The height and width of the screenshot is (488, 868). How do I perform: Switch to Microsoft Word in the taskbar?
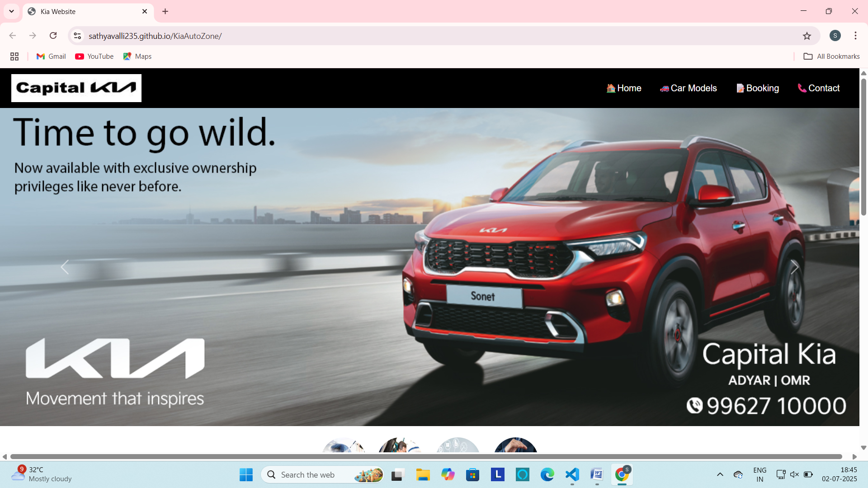(x=597, y=475)
